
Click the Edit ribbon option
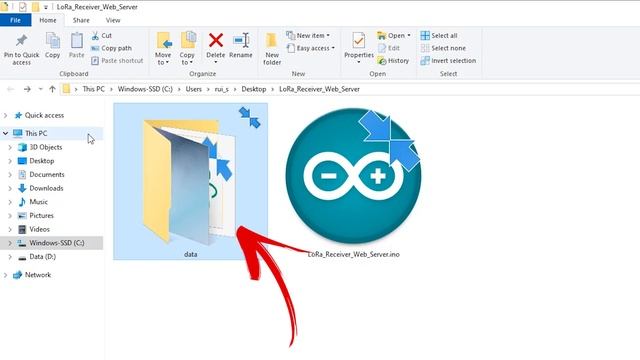click(389, 48)
